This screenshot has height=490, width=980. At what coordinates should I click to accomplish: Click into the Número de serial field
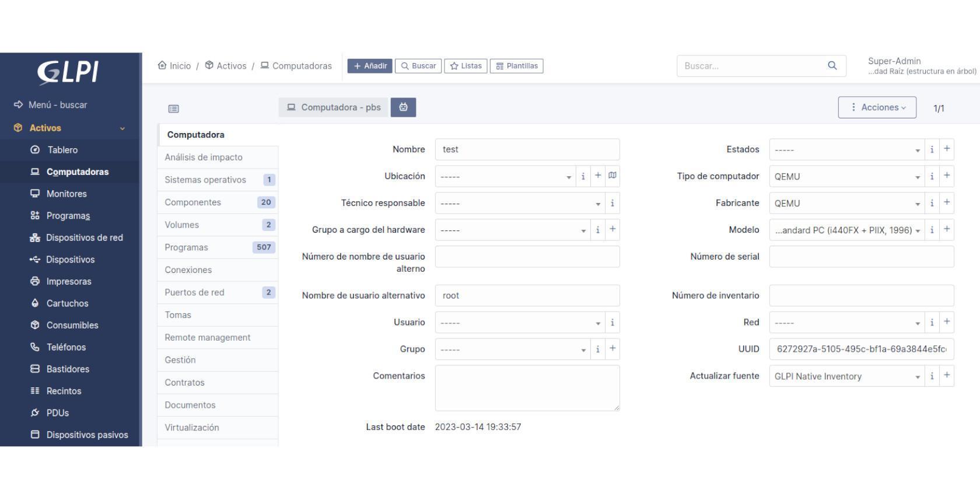[x=861, y=257]
